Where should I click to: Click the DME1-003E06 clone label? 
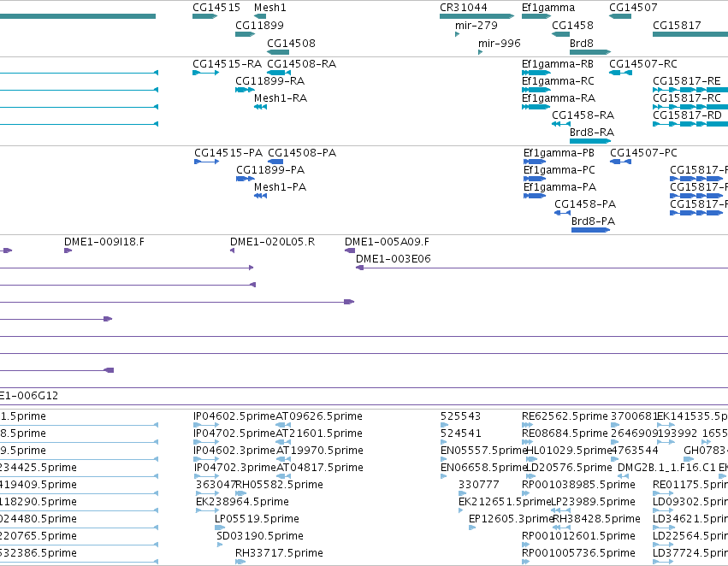[394, 259]
